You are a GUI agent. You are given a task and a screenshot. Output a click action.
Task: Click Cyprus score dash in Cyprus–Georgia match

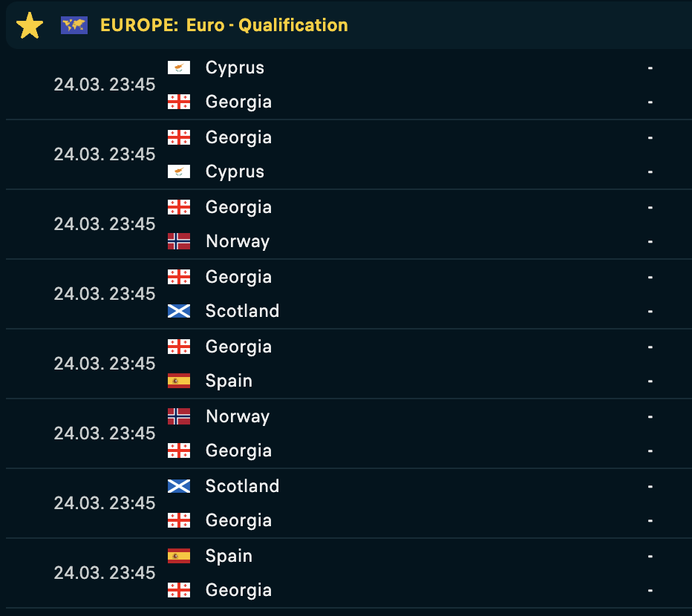(650, 68)
